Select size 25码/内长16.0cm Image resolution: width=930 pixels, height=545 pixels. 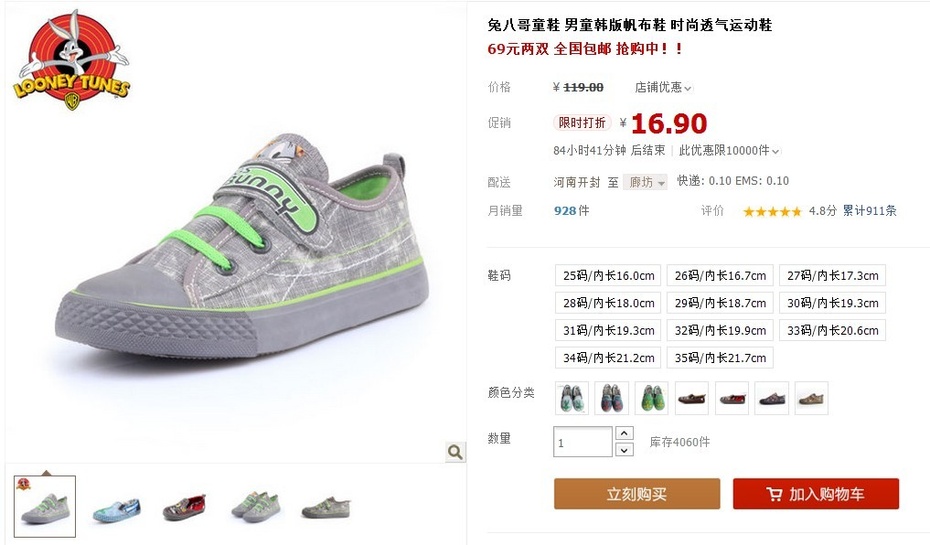(x=609, y=276)
